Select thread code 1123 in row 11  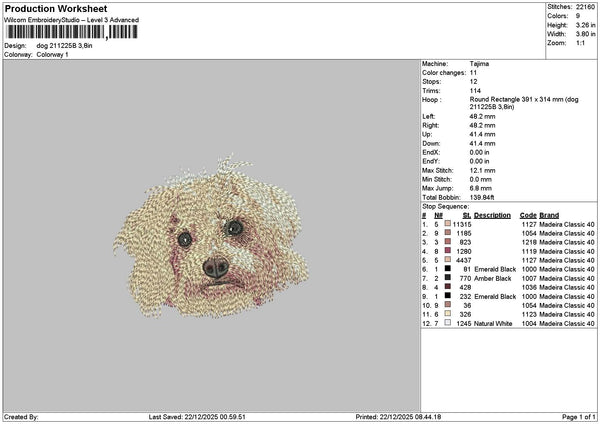pyautogui.click(x=529, y=315)
